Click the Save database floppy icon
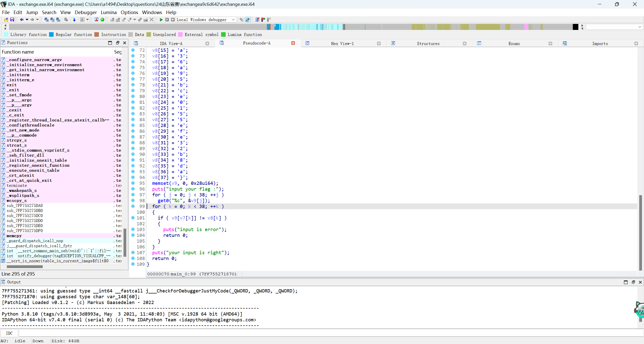644x344 pixels. coord(12,20)
